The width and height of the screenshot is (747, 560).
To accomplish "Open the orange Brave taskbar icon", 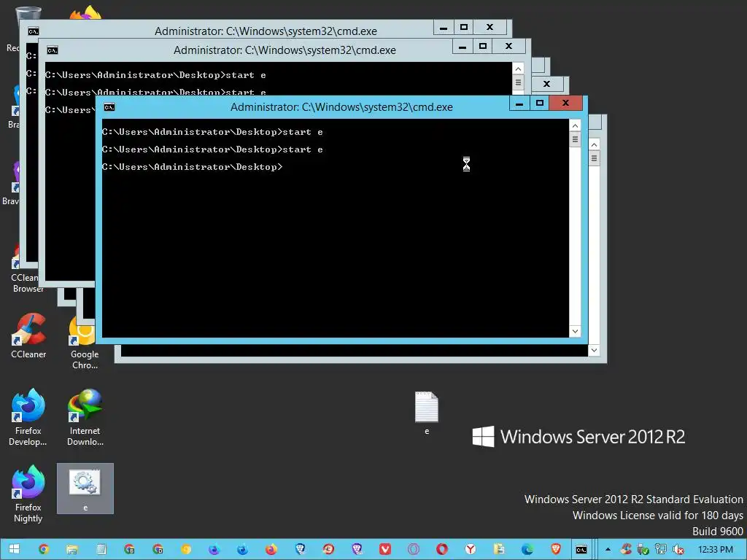I will pyautogui.click(x=555, y=550).
